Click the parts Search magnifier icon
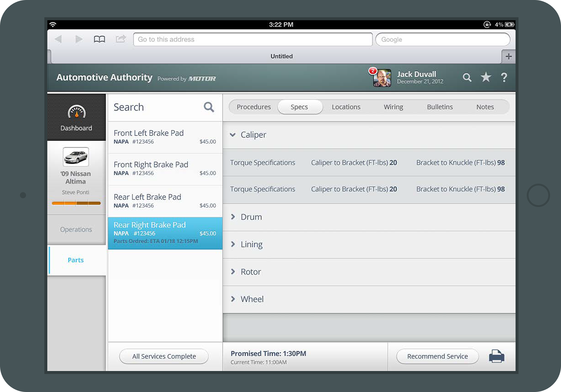Screen dimensions: 561x392 pyautogui.click(x=209, y=107)
